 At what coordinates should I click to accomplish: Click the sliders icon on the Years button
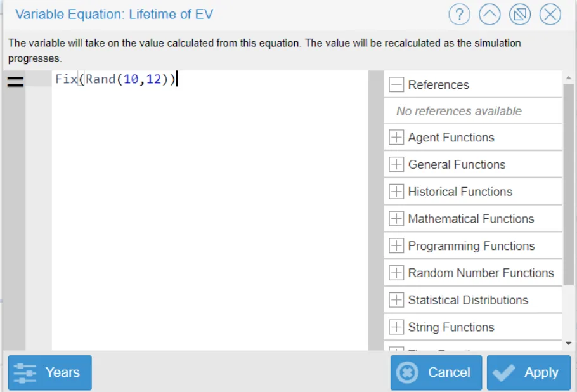[x=25, y=373]
